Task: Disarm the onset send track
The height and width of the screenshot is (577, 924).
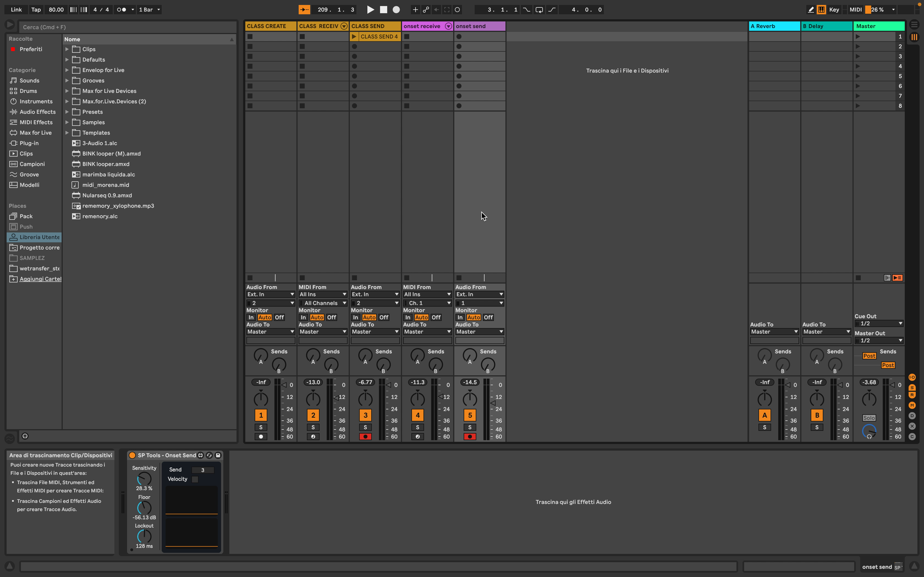Action: coord(470,437)
